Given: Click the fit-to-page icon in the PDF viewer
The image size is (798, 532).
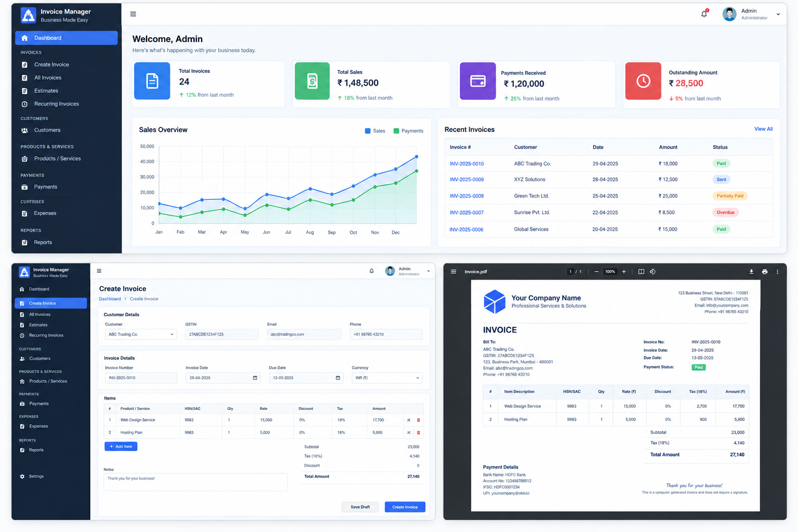Looking at the screenshot, I should 641,272.
